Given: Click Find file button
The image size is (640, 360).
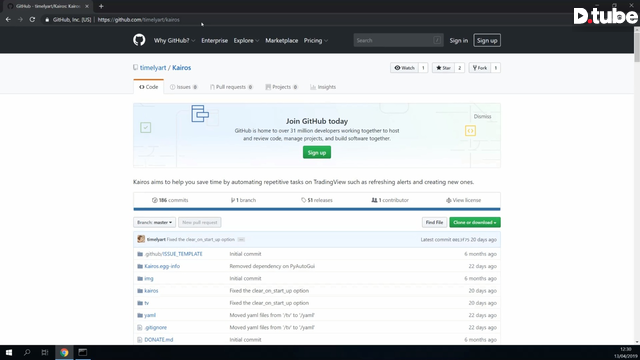Looking at the screenshot, I should 434,222.
